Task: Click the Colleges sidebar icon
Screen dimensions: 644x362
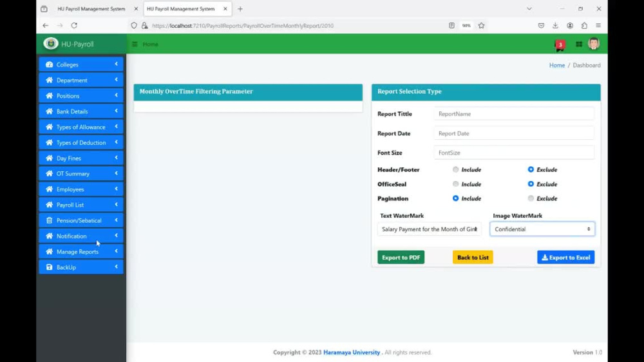Action: pos(50,64)
